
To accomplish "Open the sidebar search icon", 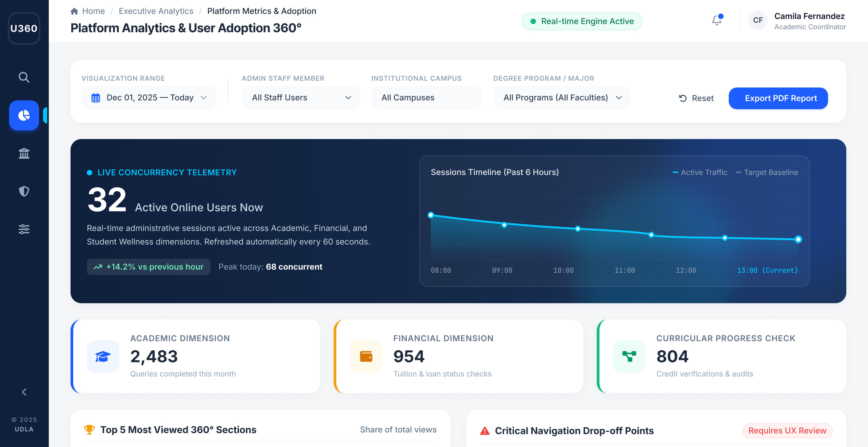I will [x=24, y=77].
